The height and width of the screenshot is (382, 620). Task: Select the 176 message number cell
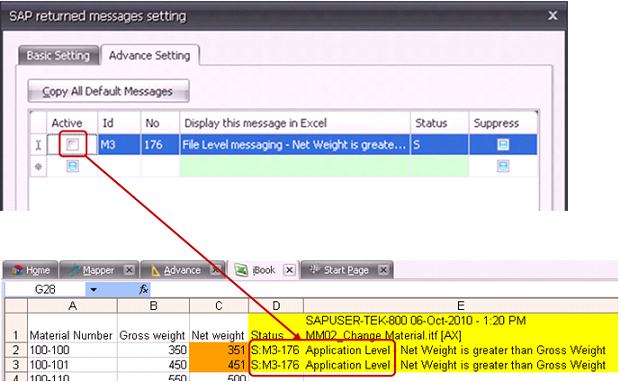pyautogui.click(x=160, y=145)
